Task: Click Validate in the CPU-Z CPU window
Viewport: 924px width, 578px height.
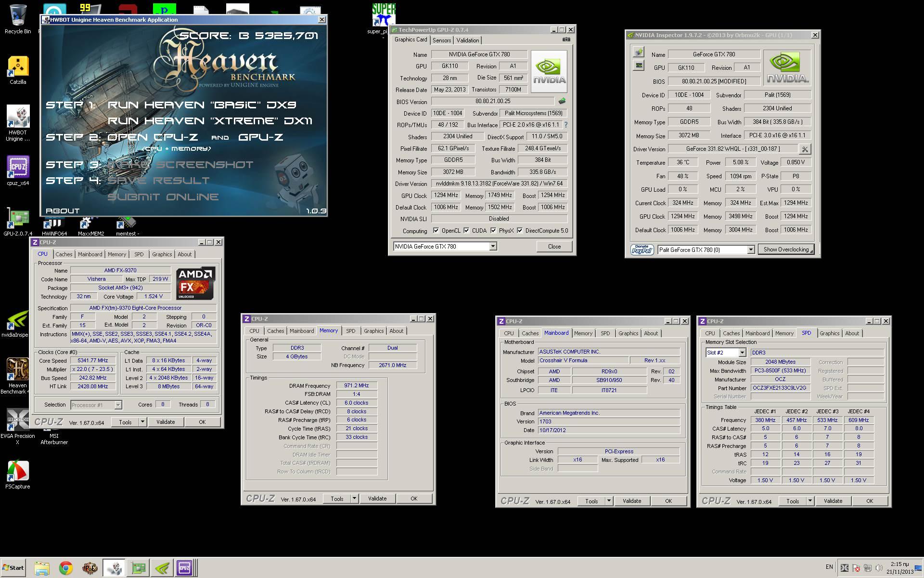Action: (166, 422)
